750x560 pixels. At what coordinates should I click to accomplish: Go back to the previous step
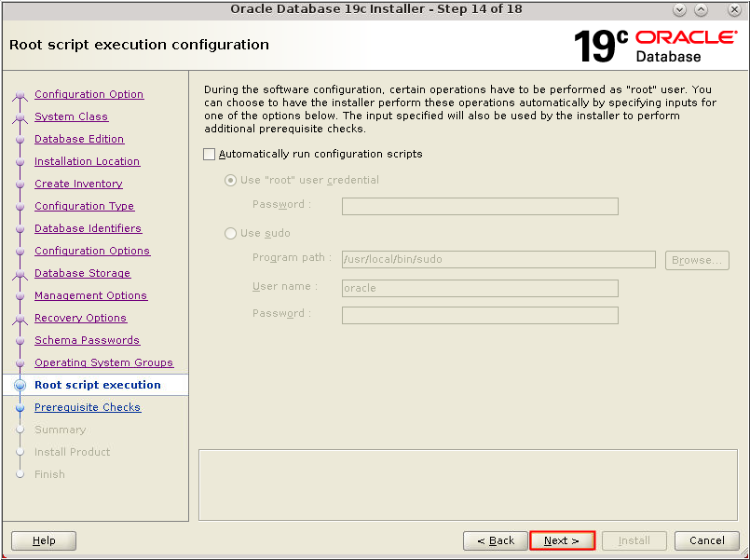tap(495, 540)
